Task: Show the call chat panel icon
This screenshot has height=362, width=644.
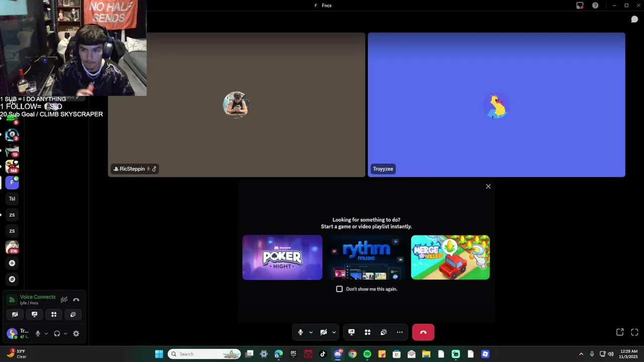Action: pos(634,19)
